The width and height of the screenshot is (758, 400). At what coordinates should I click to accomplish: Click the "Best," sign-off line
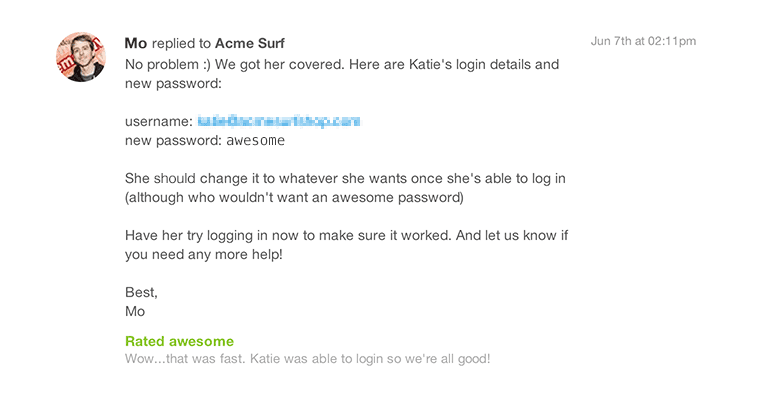pyautogui.click(x=142, y=292)
